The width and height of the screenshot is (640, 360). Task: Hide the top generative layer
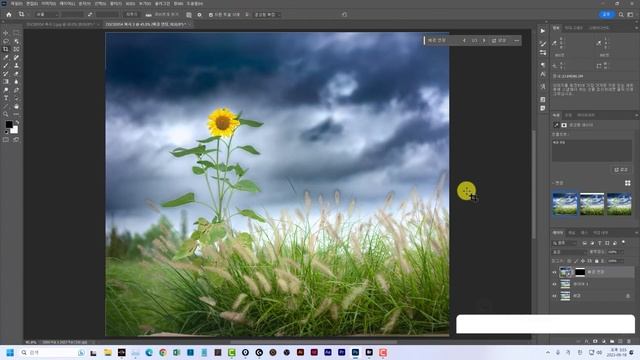tap(554, 272)
